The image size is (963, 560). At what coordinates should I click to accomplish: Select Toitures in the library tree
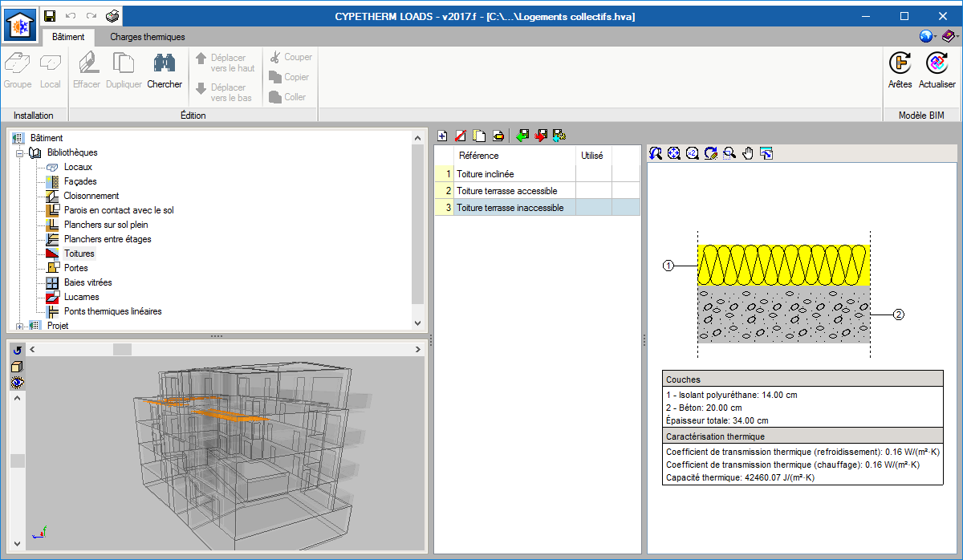pyautogui.click(x=79, y=254)
